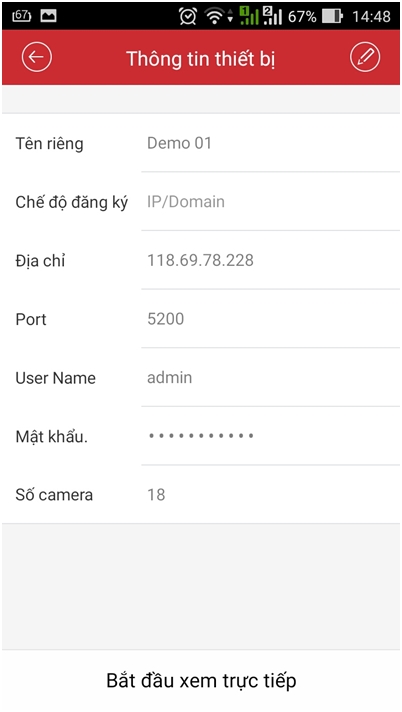Tap the clock showing 14:48
Viewport: 402px width, 712px height.
(x=371, y=16)
